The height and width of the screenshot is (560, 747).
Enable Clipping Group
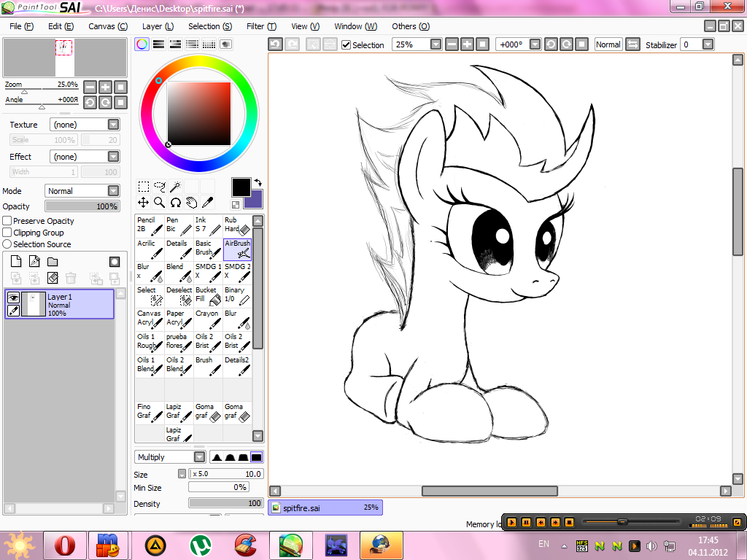click(7, 233)
